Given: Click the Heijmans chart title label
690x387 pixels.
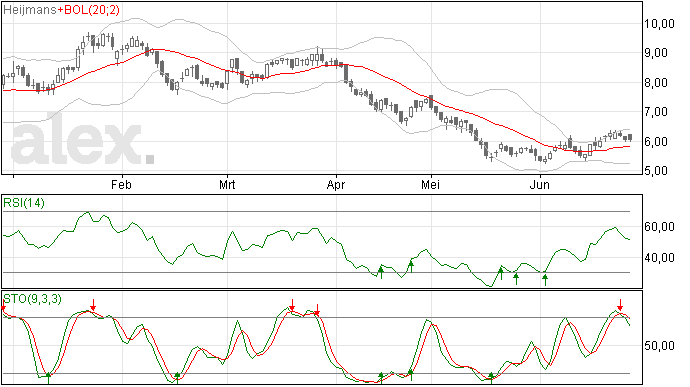Looking at the screenshot, I should pos(29,10).
